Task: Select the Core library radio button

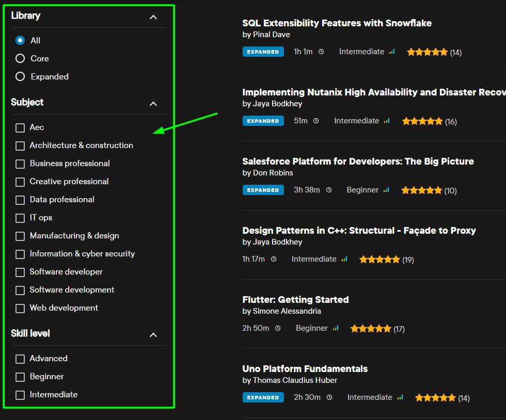Action: [x=20, y=58]
